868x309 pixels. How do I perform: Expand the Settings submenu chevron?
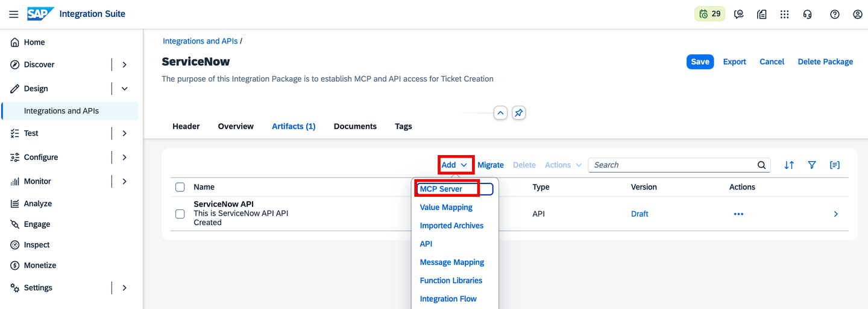[x=125, y=288]
